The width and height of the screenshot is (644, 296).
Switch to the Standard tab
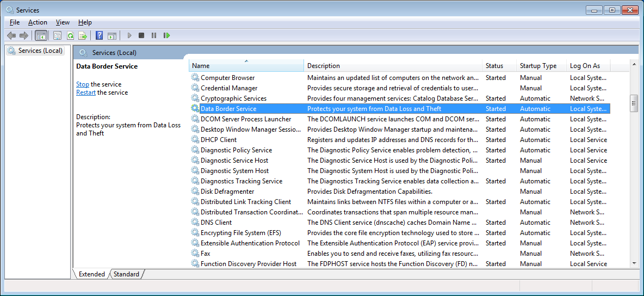coord(126,274)
